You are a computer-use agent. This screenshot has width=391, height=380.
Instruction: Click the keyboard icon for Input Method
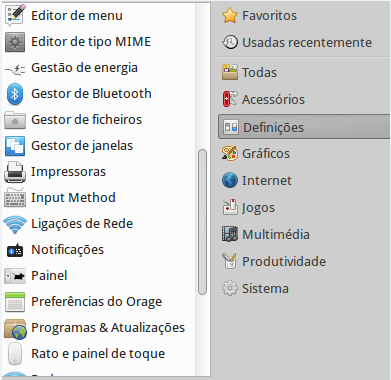(15, 198)
